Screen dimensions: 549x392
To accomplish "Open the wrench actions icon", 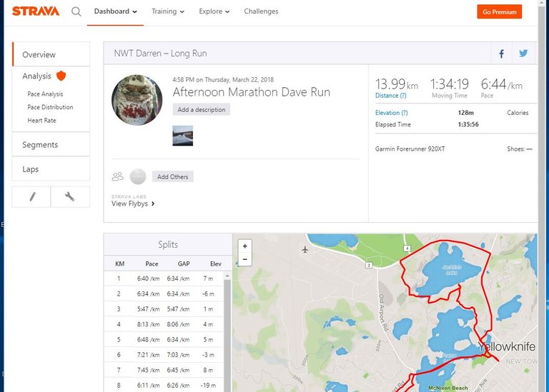I will coord(70,197).
